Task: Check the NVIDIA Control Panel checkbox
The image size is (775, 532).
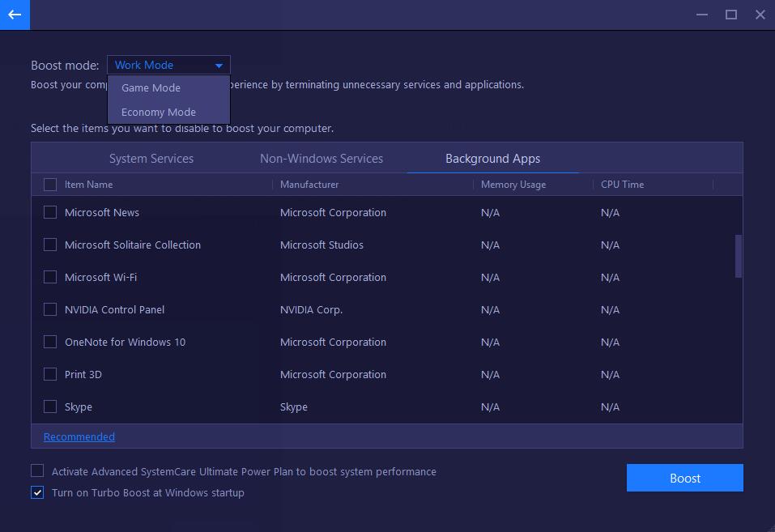Action: pos(50,309)
